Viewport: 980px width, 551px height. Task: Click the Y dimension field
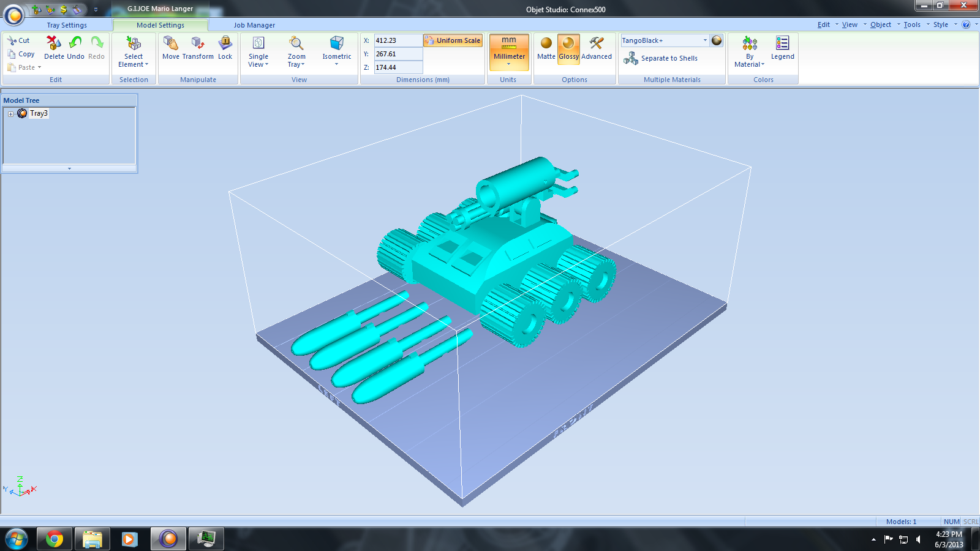click(x=398, y=54)
